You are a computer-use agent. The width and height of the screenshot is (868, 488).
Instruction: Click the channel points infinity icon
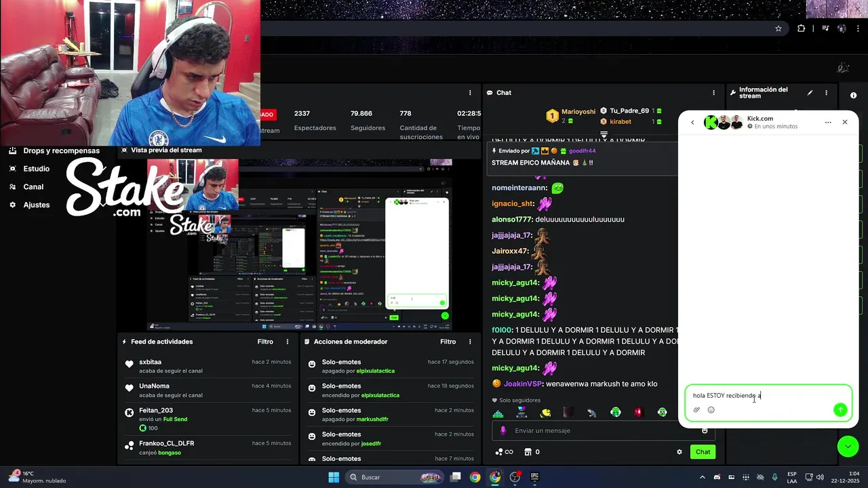504,452
